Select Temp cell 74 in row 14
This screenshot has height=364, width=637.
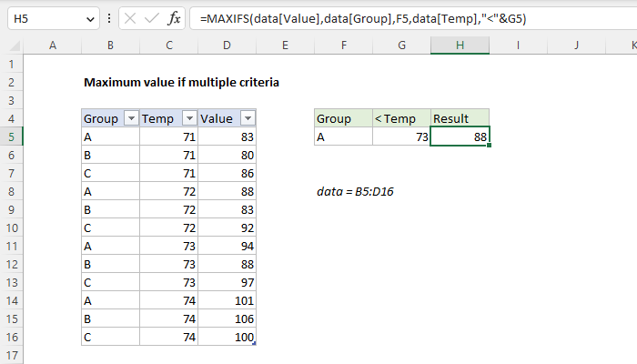pyautogui.click(x=169, y=300)
